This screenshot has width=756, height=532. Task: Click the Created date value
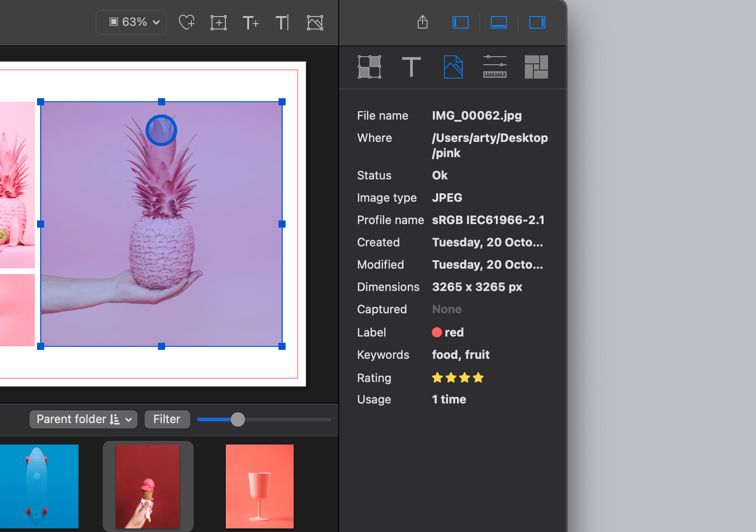(487, 242)
